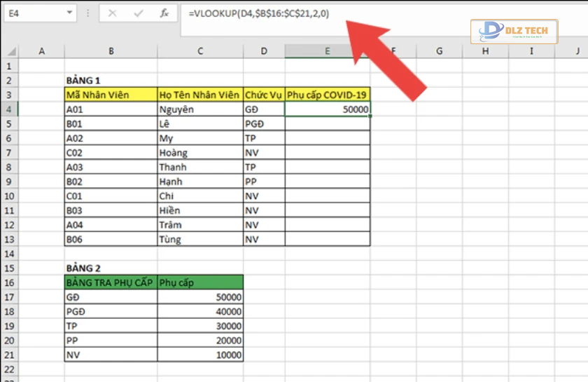Open the Insert Function fx dialog

tap(164, 13)
